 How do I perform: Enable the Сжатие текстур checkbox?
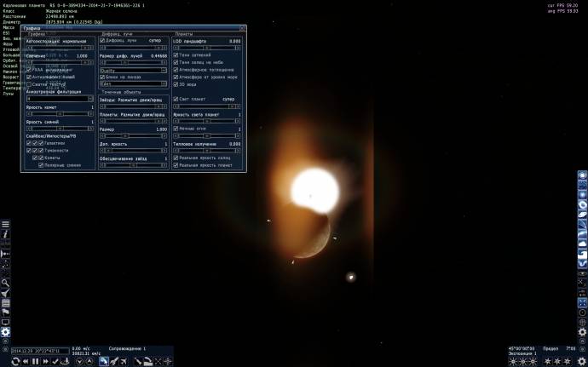29,84
